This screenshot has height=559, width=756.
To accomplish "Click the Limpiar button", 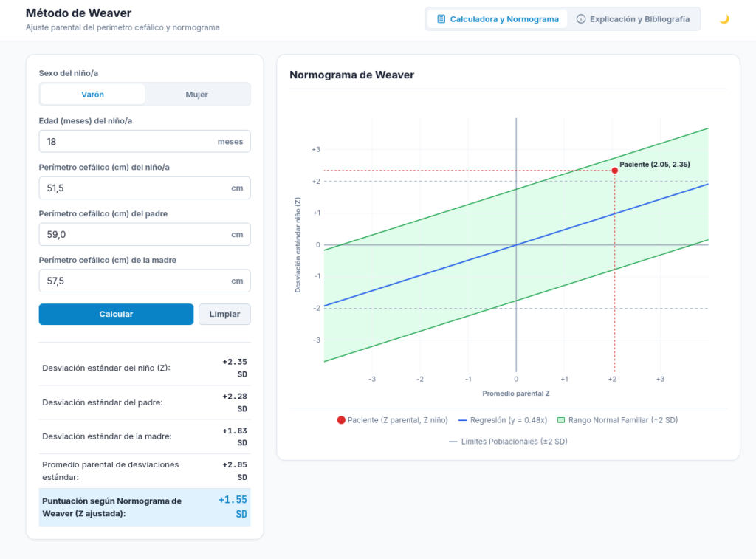I will 224,314.
